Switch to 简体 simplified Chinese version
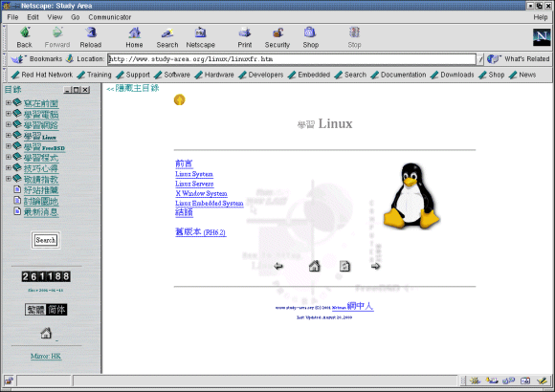Image resolution: width=555 pixels, height=392 pixels. point(56,310)
